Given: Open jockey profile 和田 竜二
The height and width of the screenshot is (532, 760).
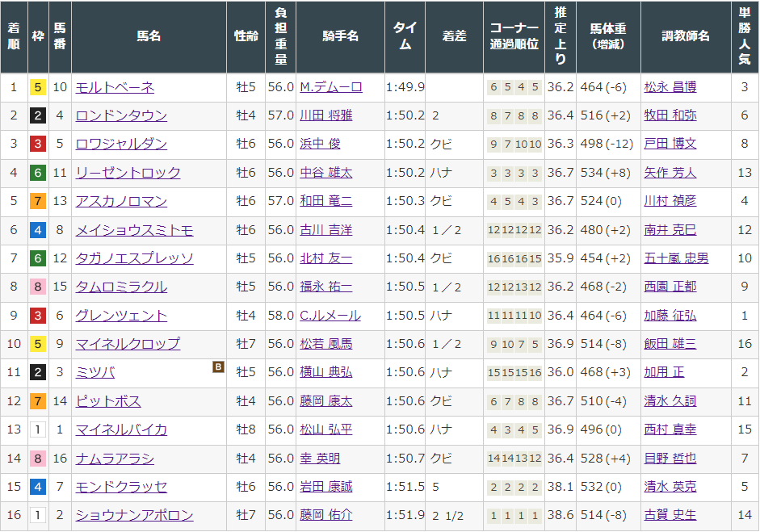Looking at the screenshot, I should coord(325,201).
